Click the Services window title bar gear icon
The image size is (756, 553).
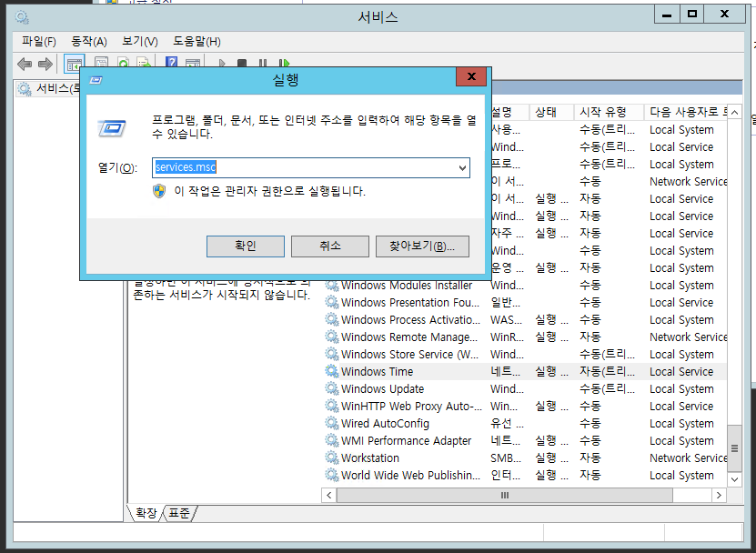click(x=22, y=17)
